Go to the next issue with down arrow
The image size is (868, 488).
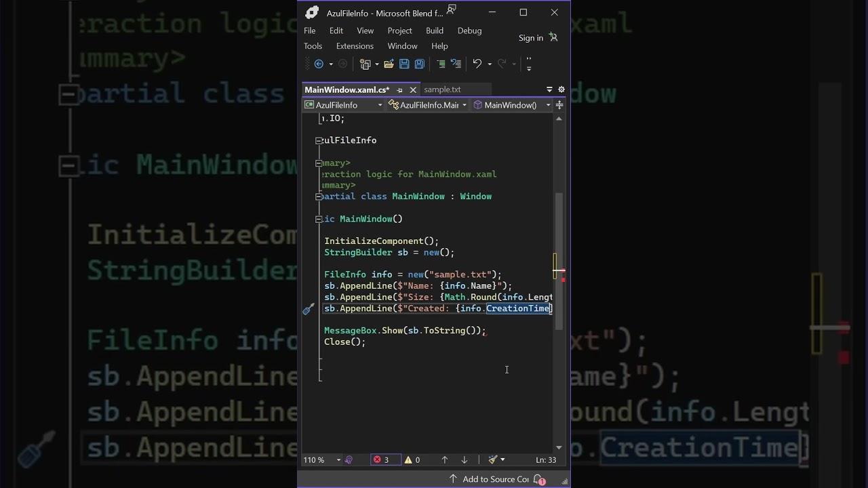coord(465,460)
